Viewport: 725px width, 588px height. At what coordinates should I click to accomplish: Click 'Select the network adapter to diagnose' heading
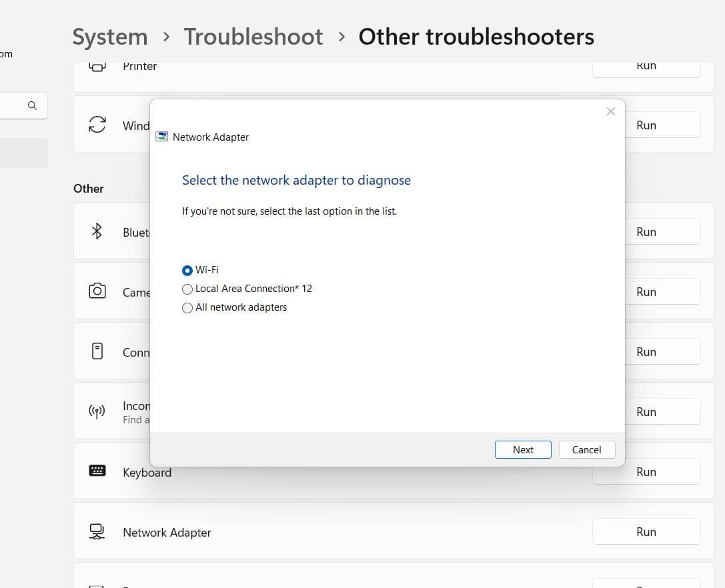296,180
